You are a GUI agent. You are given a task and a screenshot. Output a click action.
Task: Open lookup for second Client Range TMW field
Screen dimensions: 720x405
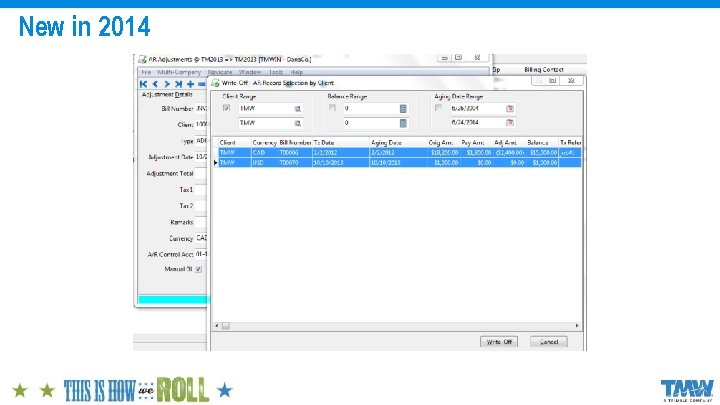click(298, 123)
